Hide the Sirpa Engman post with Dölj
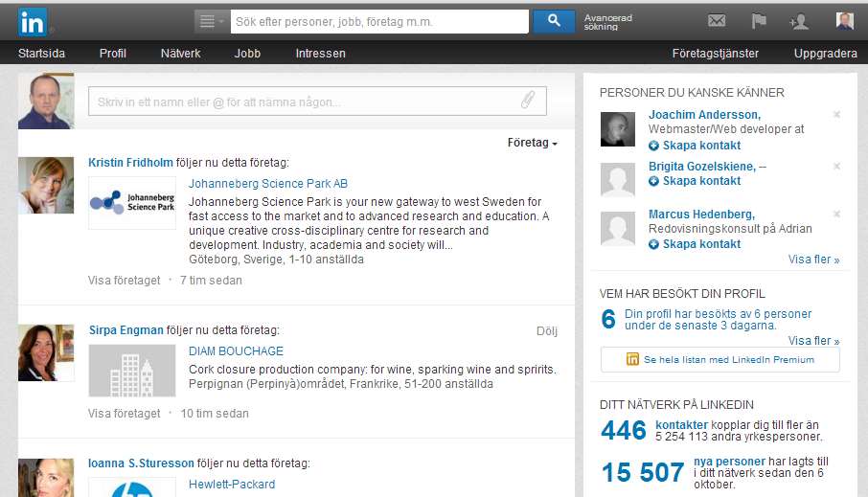The height and width of the screenshot is (497, 868). (x=547, y=331)
